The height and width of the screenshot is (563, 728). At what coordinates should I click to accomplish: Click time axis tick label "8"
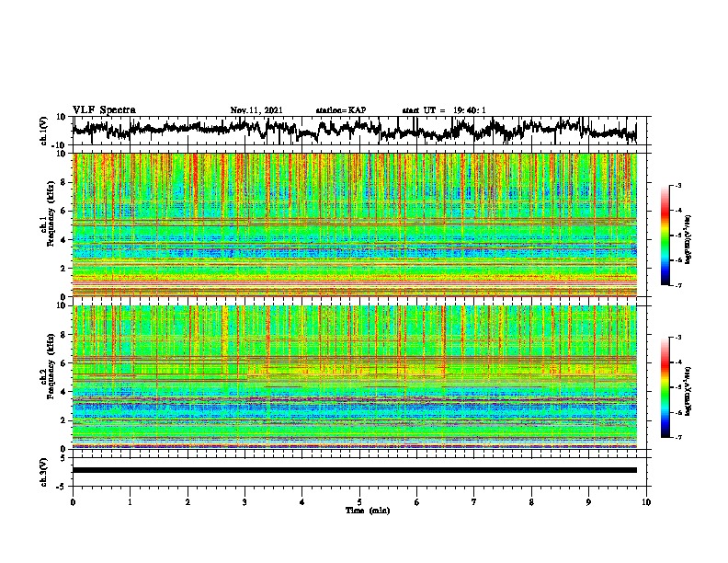[531, 502]
